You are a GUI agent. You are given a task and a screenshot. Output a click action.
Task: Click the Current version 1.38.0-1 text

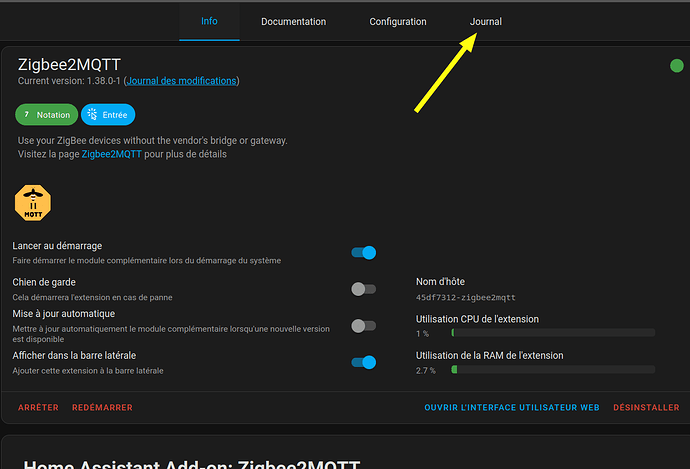tap(69, 81)
